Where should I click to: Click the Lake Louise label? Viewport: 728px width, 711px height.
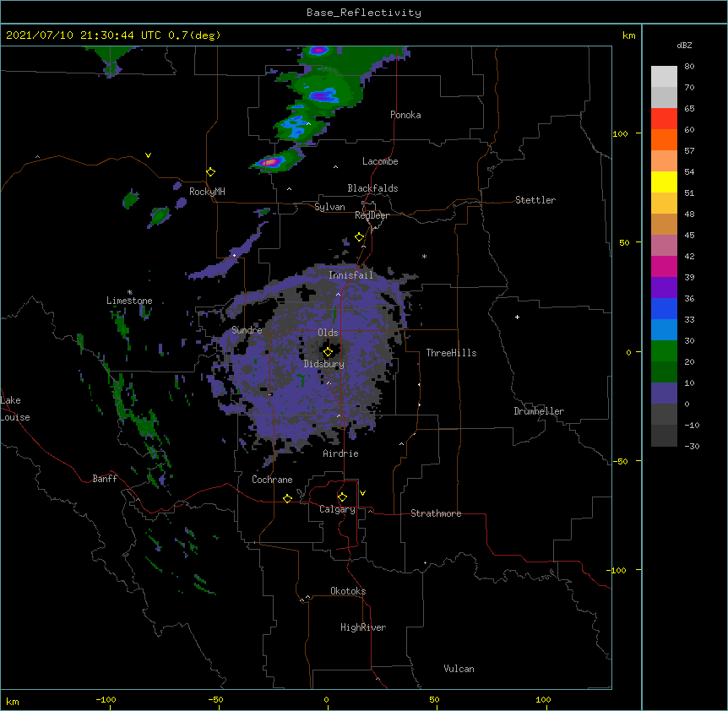coord(14,409)
